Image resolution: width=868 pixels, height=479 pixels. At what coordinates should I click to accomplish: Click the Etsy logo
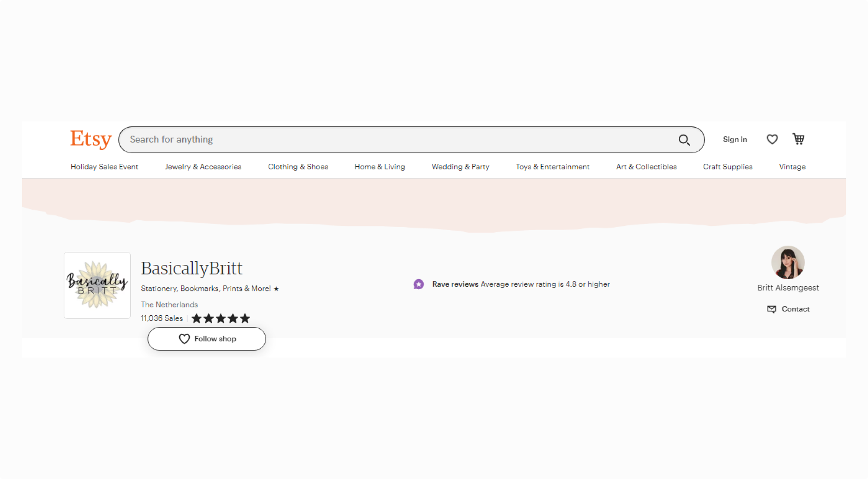91,139
